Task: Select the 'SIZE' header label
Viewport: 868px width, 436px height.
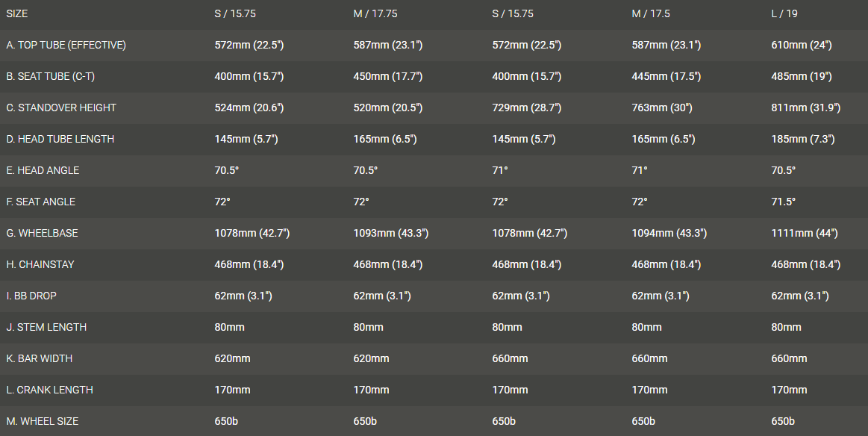Action: coord(17,14)
